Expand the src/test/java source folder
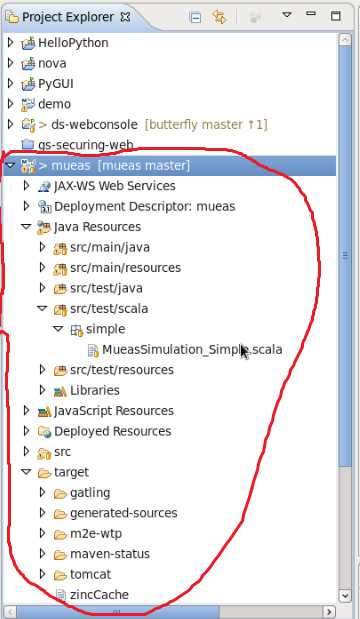 click(x=42, y=288)
